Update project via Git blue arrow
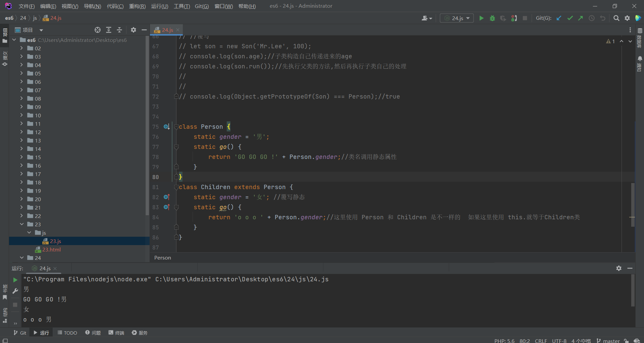This screenshot has width=644, height=343. pos(559,18)
